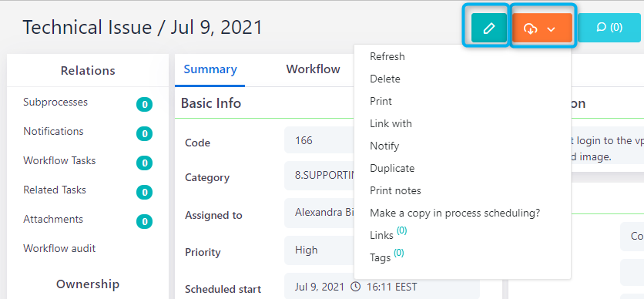Choose Delete in the actions menu
The image size is (644, 299).
(x=385, y=79)
